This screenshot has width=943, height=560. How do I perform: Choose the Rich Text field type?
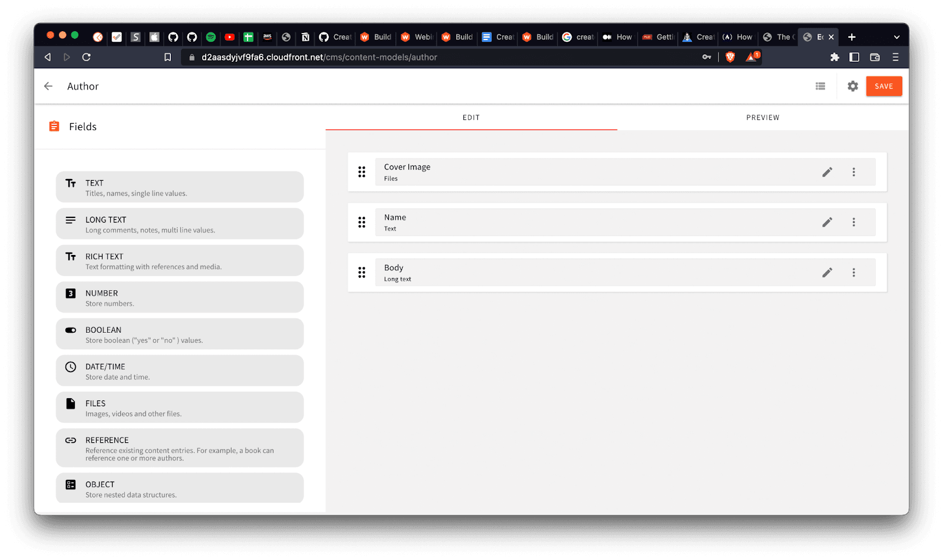[180, 261]
